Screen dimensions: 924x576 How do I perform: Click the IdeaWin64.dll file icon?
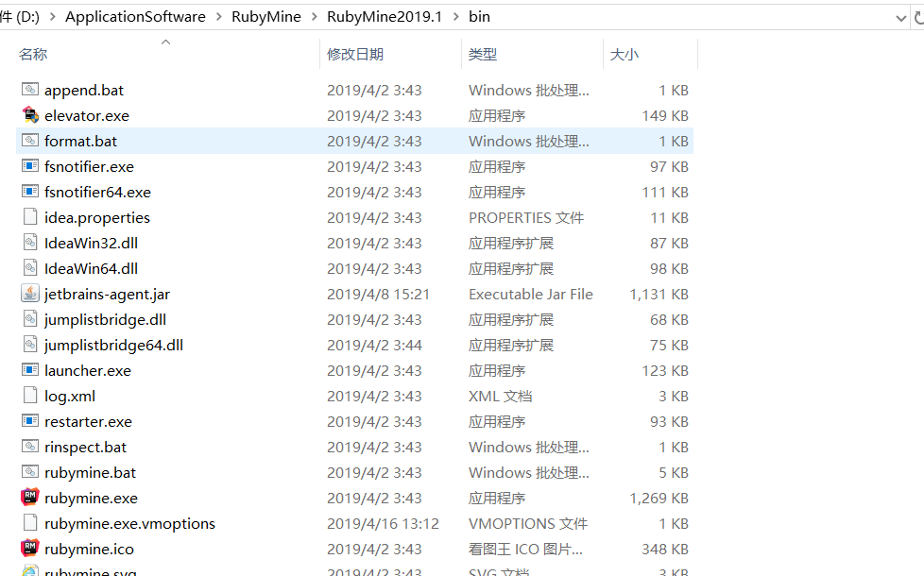(x=30, y=268)
